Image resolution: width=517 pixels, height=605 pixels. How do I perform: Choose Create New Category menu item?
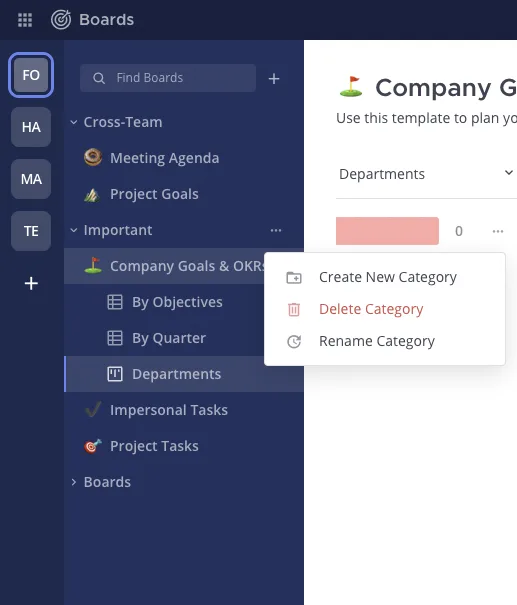point(385,277)
